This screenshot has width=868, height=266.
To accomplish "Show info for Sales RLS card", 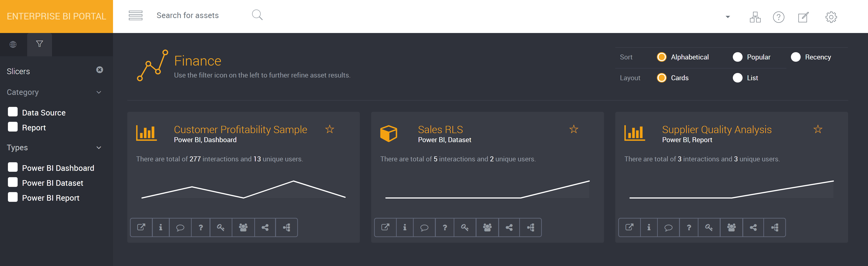I will 405,227.
